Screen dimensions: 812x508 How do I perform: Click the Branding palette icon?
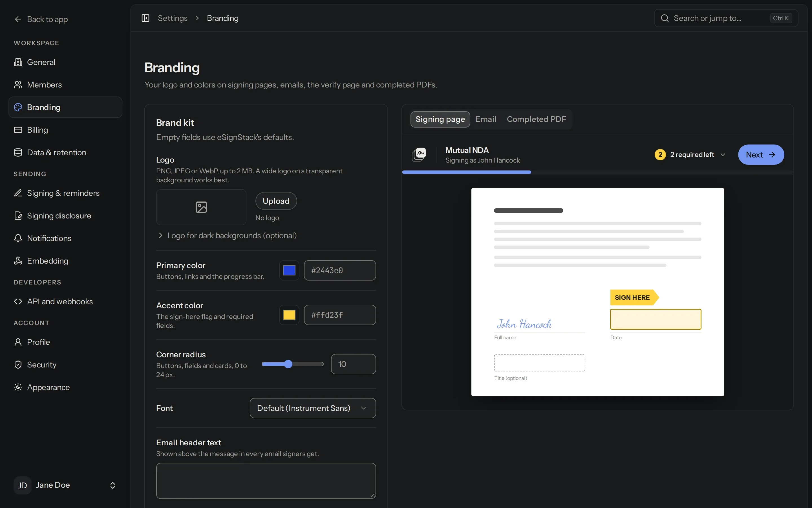pos(18,107)
